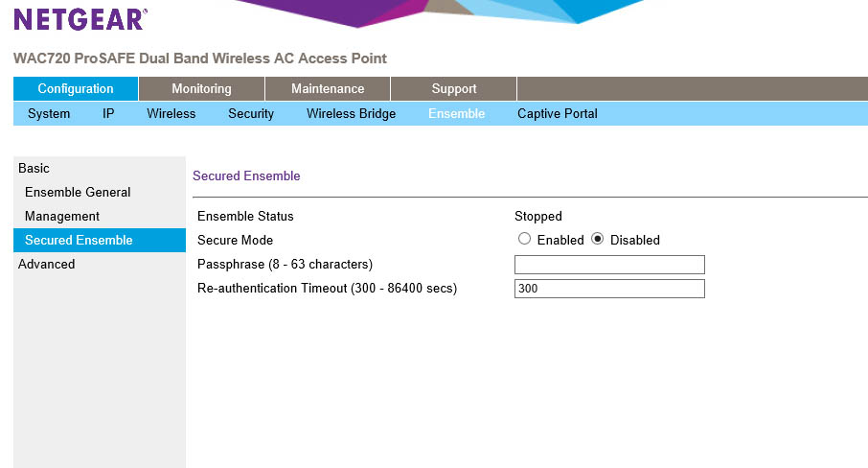This screenshot has width=868, height=468.
Task: Open the Maintenance tab
Action: point(328,88)
